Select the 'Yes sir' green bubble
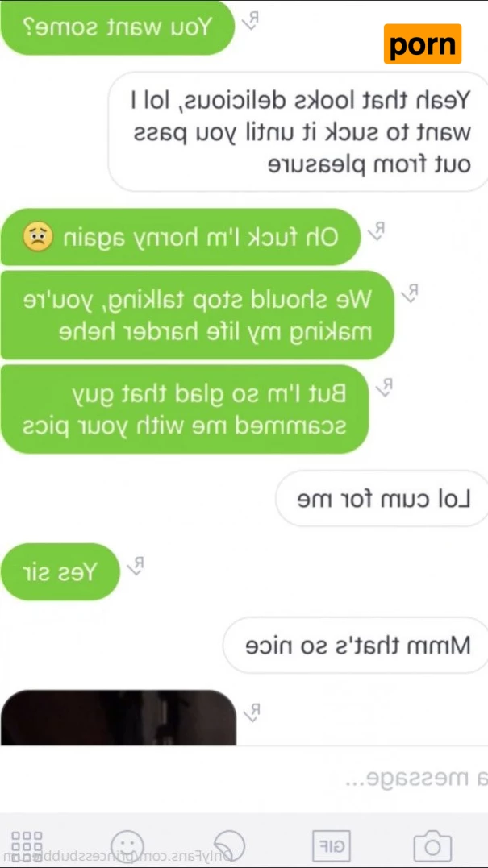488x868 pixels. (x=60, y=572)
